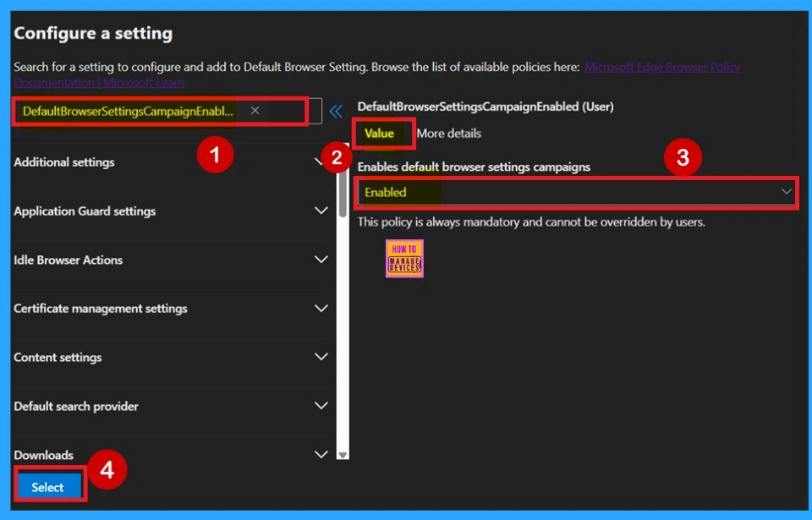Click 'DefaultBrowserSettingsCampaignEnabled (User)' heading text
The width and height of the screenshot is (812, 520).
pyautogui.click(x=486, y=107)
